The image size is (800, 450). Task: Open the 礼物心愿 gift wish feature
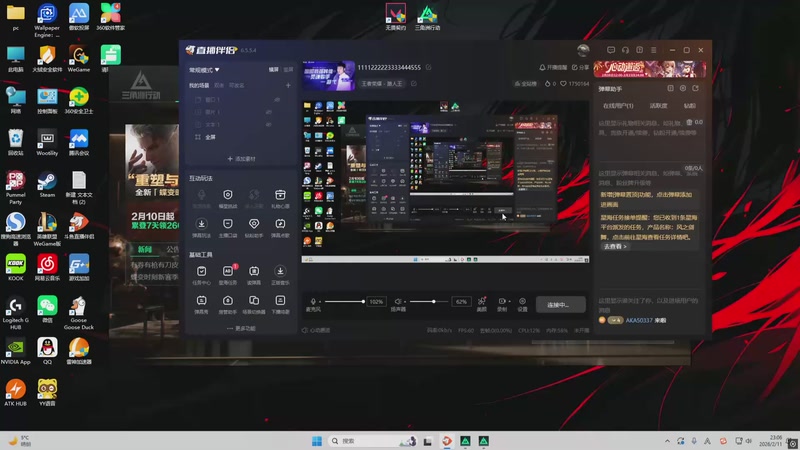tap(280, 198)
